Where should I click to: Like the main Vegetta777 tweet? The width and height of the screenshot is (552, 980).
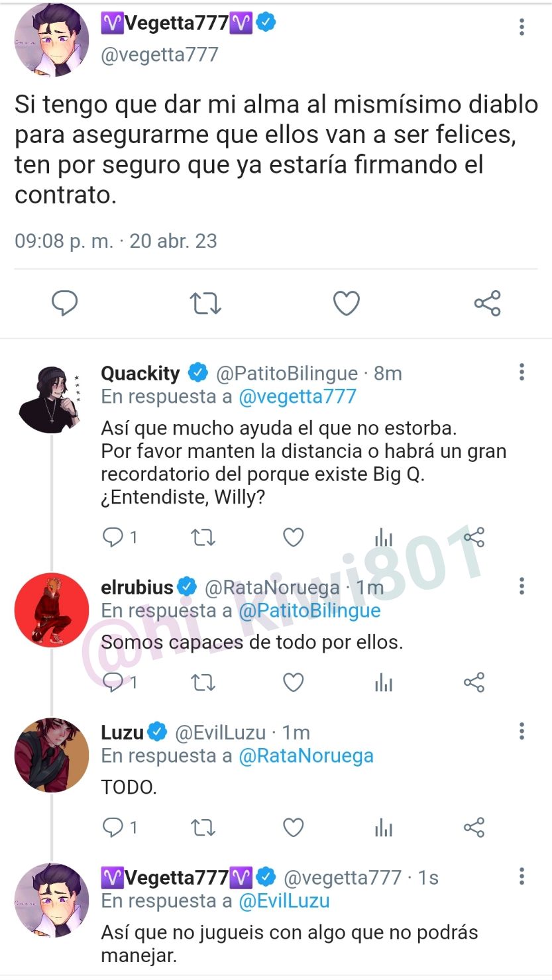(x=346, y=303)
